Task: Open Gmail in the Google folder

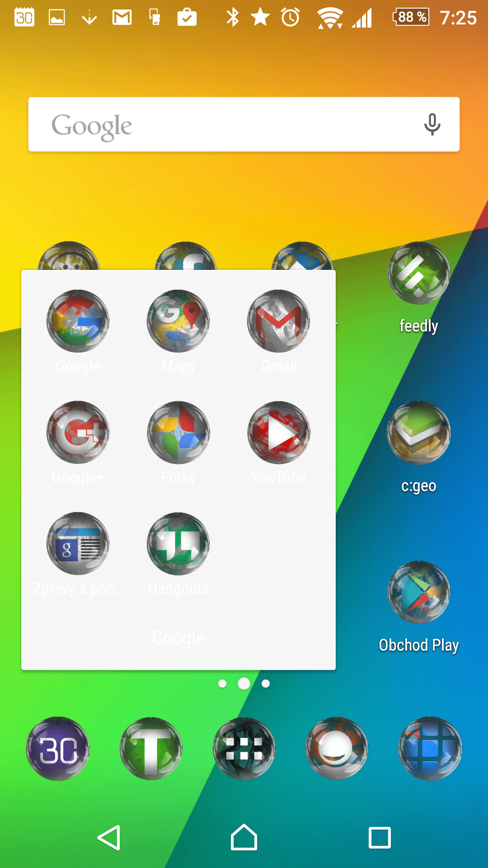Action: pos(279,321)
